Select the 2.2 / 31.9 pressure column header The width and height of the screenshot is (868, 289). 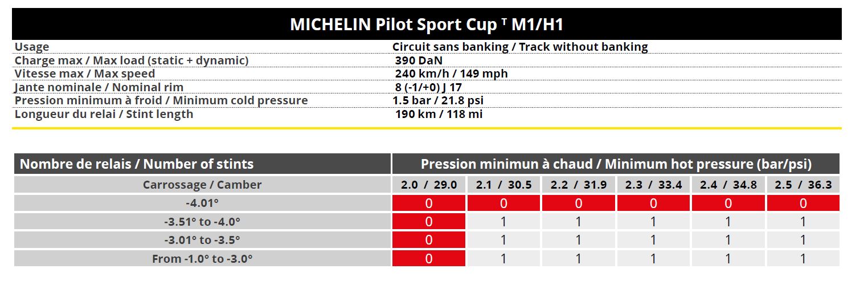click(579, 185)
